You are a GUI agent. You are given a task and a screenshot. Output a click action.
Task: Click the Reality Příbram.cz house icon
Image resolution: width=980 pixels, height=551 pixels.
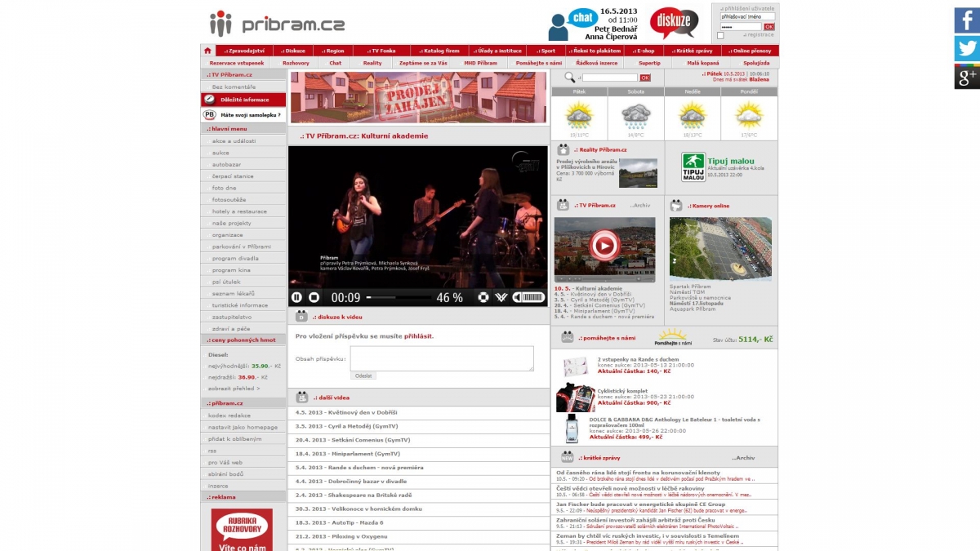click(x=563, y=149)
